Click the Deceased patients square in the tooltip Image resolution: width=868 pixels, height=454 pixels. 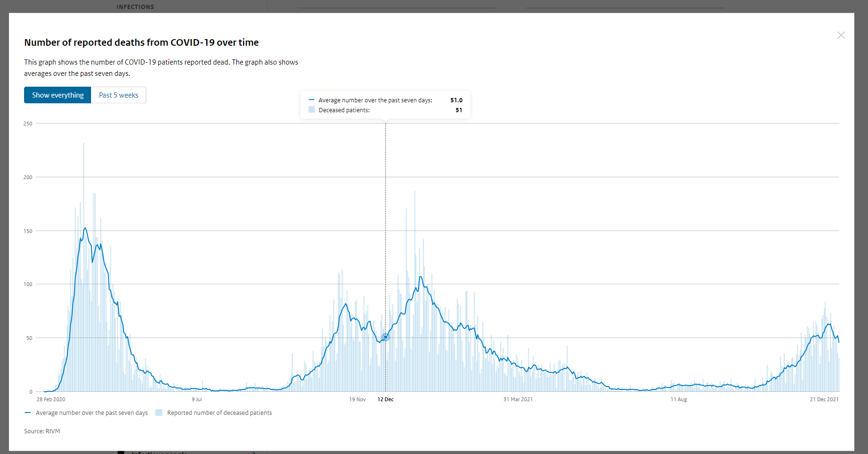(x=311, y=110)
